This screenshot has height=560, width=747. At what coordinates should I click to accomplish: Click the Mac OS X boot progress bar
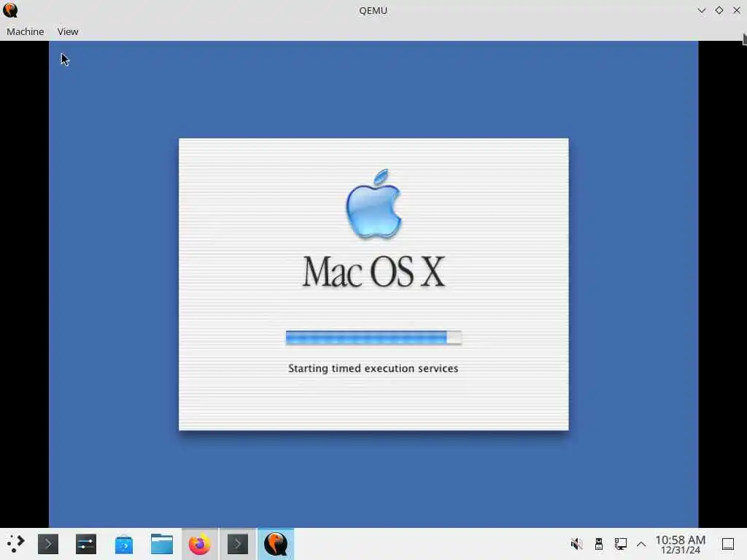[x=373, y=338]
